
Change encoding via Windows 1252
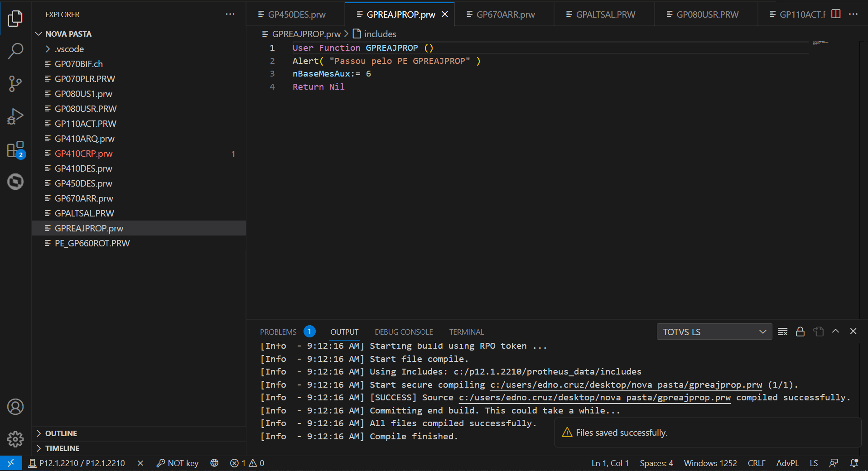[710, 463]
